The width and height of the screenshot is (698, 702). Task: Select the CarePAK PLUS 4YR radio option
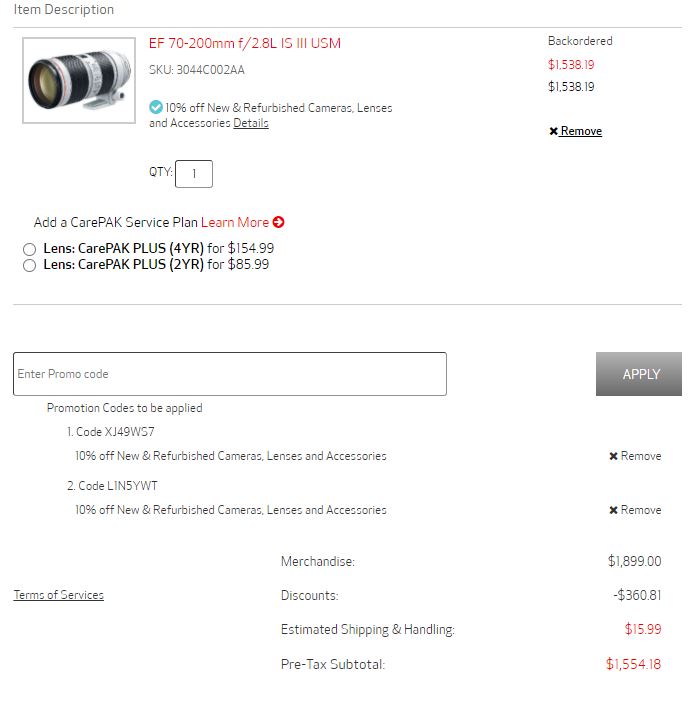tap(29, 249)
